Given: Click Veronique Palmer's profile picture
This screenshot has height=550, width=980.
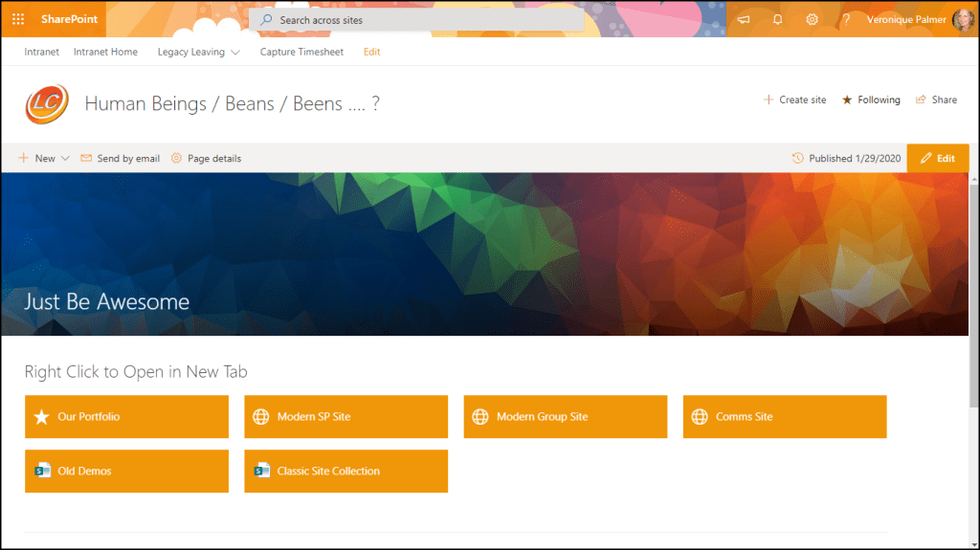Looking at the screenshot, I should coord(962,19).
